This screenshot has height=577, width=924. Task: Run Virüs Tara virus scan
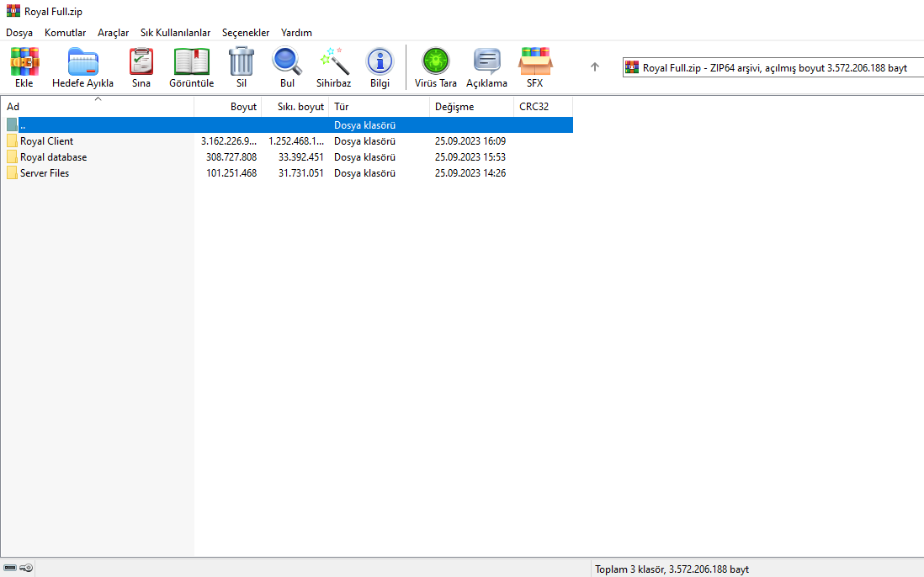point(435,61)
